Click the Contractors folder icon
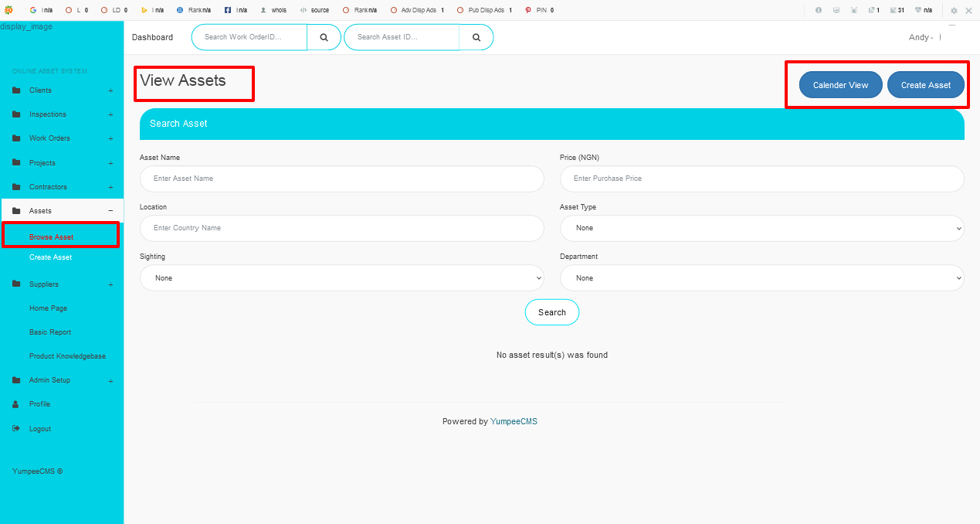Image resolution: width=980 pixels, height=524 pixels. point(16,187)
